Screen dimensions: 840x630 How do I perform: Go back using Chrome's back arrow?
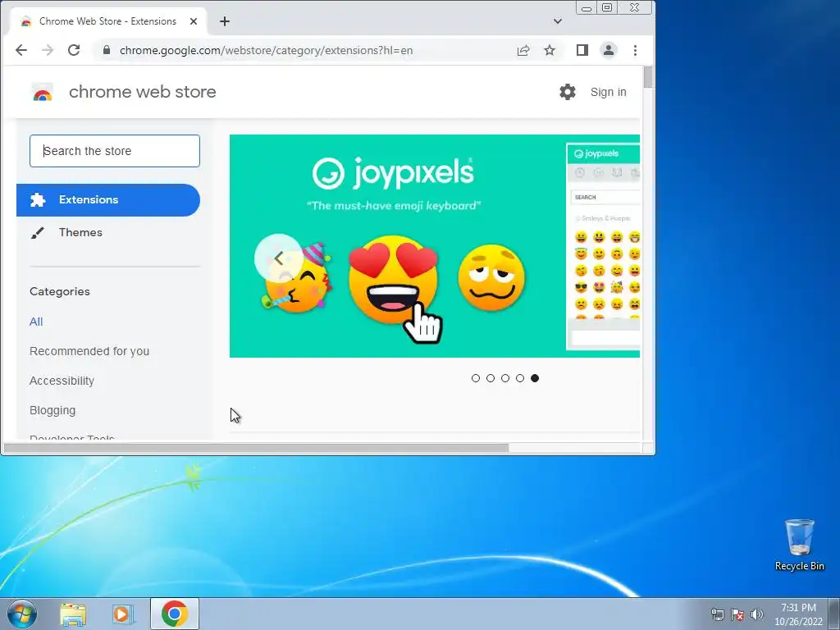21,50
